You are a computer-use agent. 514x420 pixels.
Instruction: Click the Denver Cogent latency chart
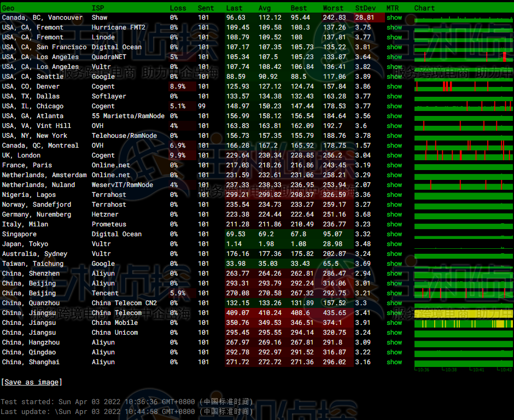tap(463, 86)
